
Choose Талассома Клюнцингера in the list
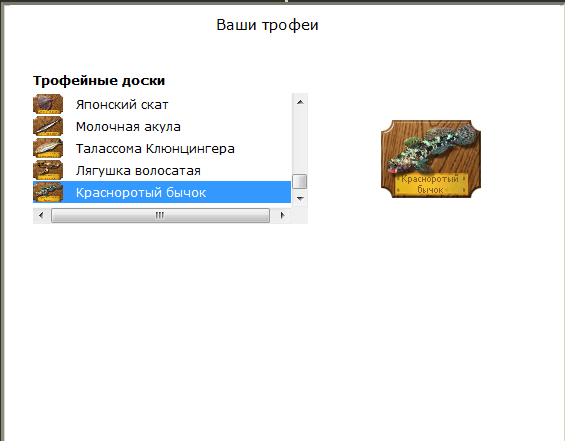[x=162, y=148]
